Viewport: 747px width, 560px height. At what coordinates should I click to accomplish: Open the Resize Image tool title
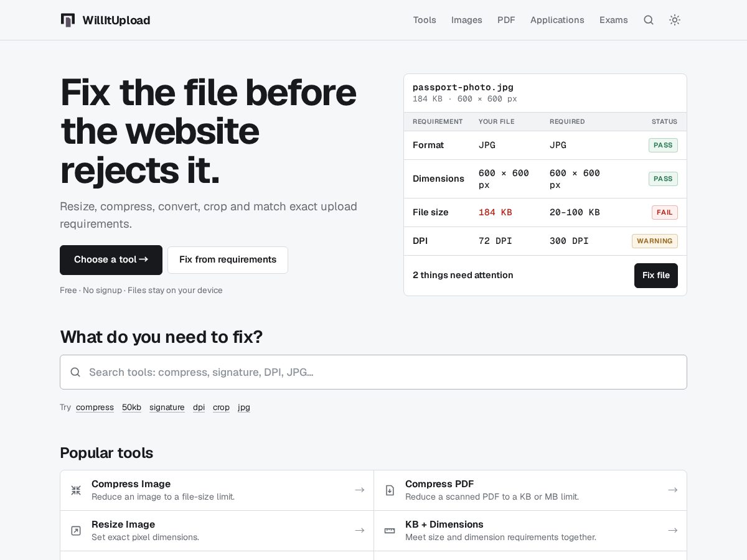click(x=123, y=525)
